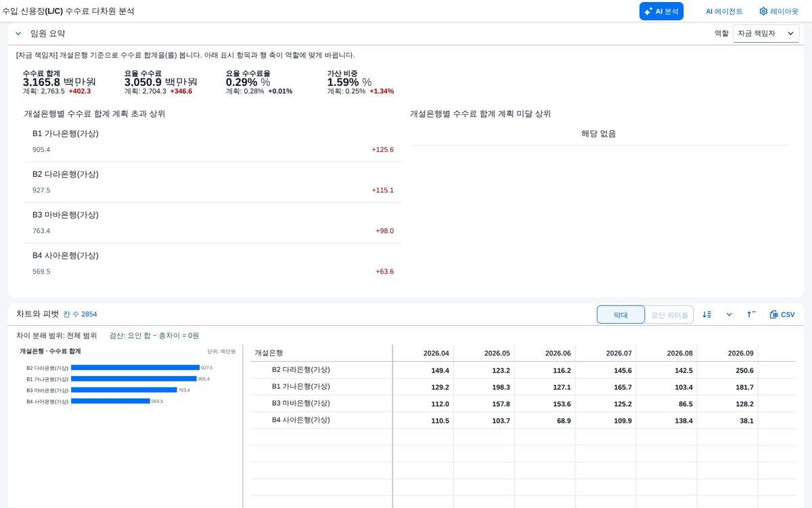The height and width of the screenshot is (508, 812).
Task: Click the AI 분석 sparkle button
Action: (x=661, y=11)
